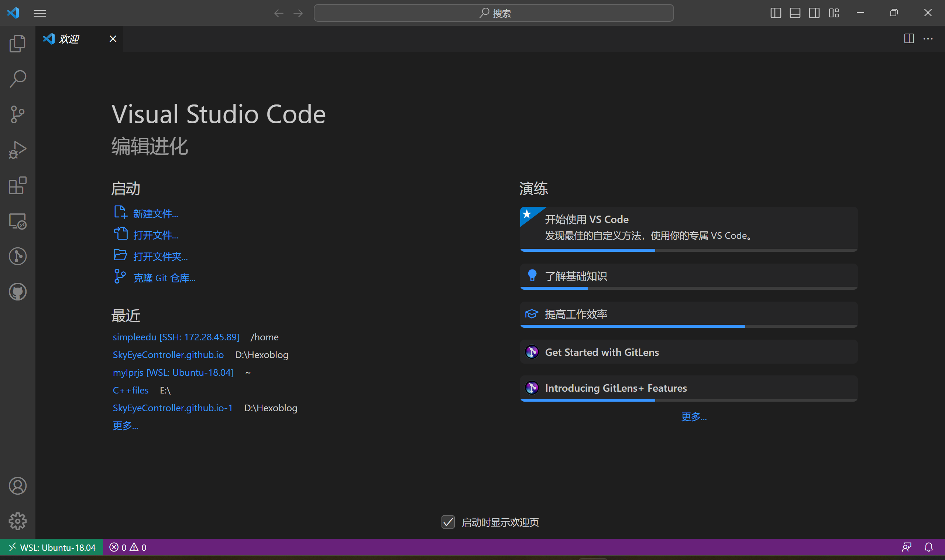Open recent SkyEyeController.github.io-1 folder
The height and width of the screenshot is (560, 945).
pos(173,408)
